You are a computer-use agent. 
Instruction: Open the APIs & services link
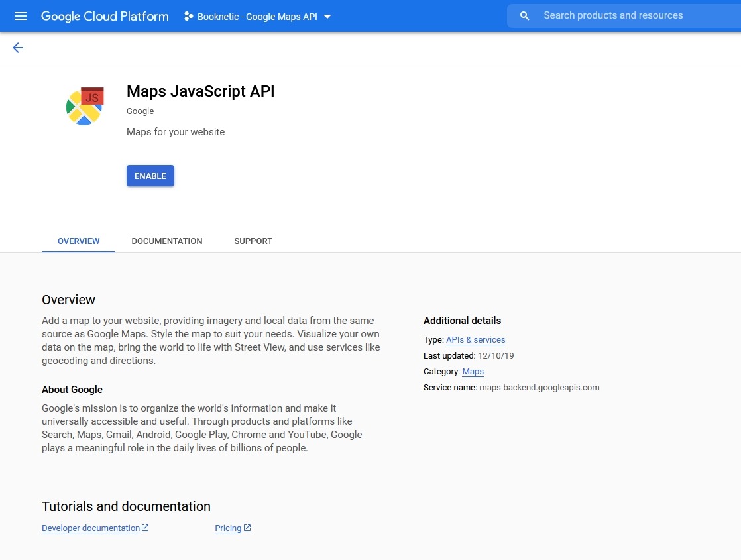click(x=475, y=340)
